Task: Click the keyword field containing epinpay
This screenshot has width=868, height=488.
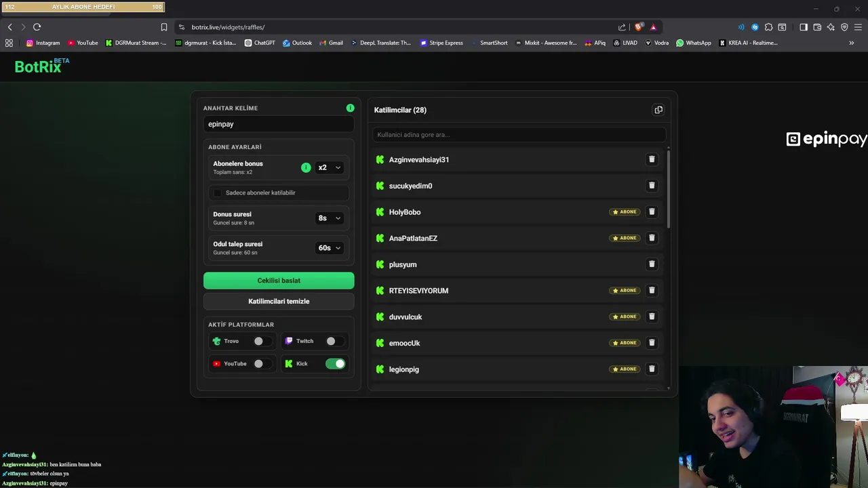Action: pyautogui.click(x=279, y=124)
